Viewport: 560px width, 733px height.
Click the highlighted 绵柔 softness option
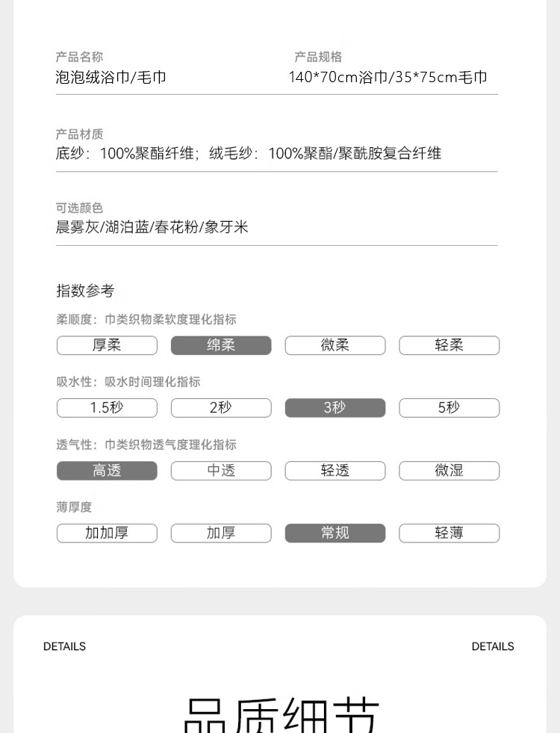click(x=221, y=345)
